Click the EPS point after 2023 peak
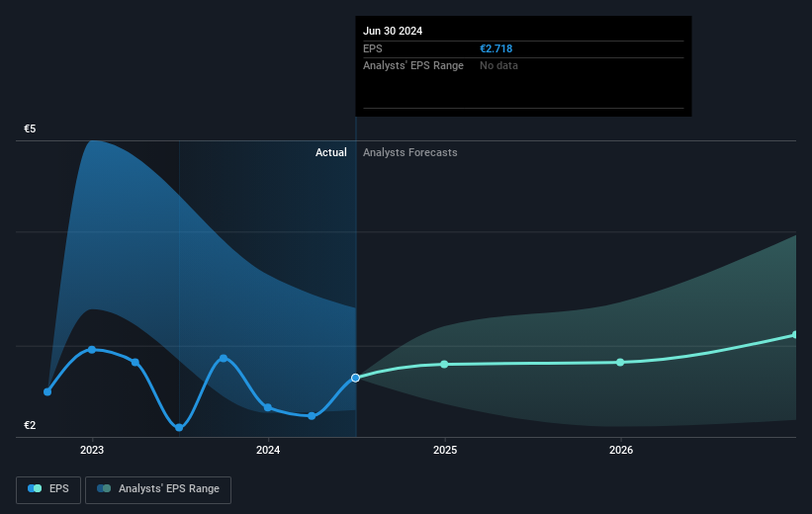 click(x=135, y=363)
